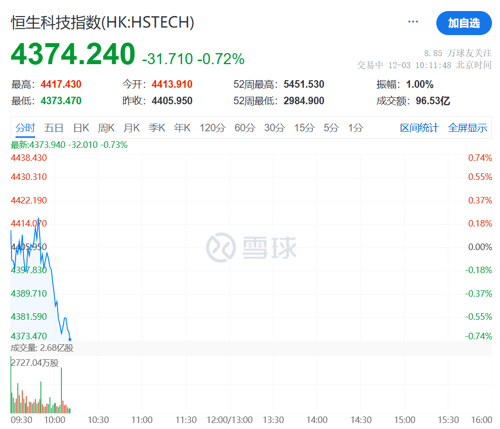The height and width of the screenshot is (429, 500).
Task: Switch to the 五日 tab
Action: 54,128
